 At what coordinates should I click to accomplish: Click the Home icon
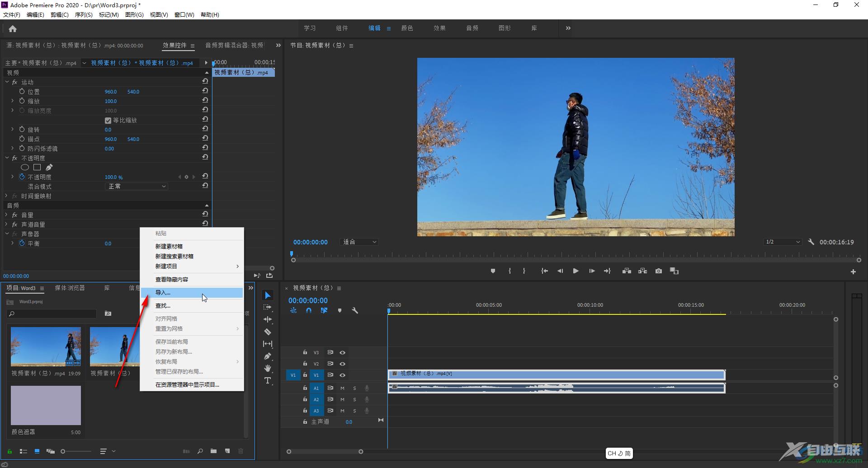click(13, 29)
